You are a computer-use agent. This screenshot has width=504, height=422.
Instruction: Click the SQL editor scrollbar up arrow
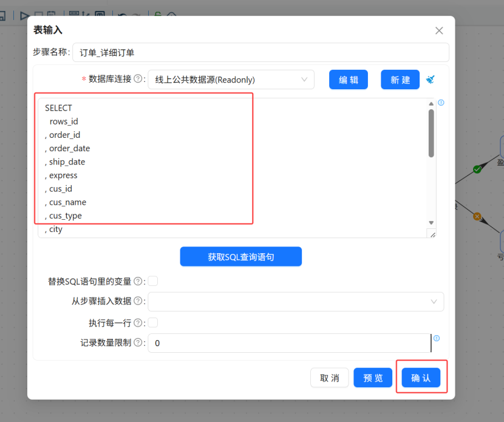pyautogui.click(x=431, y=103)
